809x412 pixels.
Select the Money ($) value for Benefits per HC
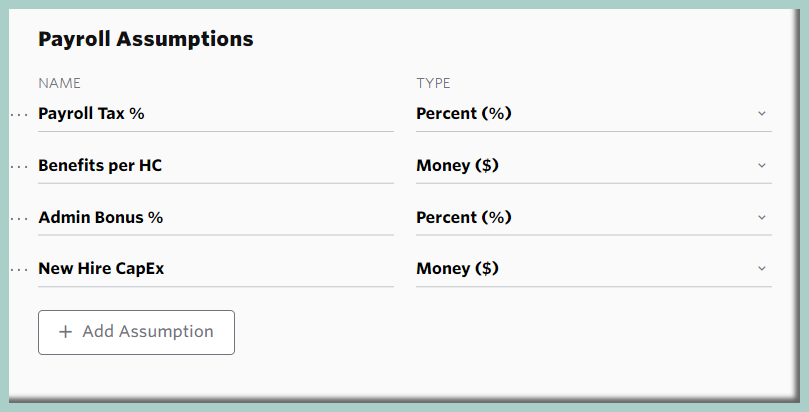pos(457,166)
